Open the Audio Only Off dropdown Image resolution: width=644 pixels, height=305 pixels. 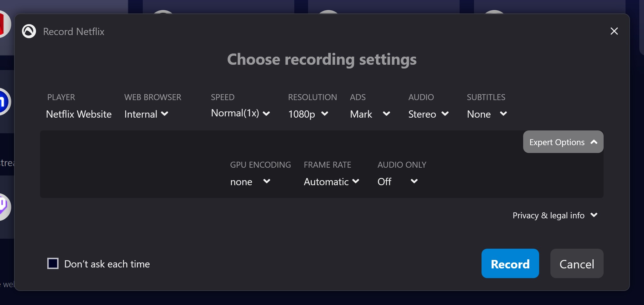(x=398, y=182)
